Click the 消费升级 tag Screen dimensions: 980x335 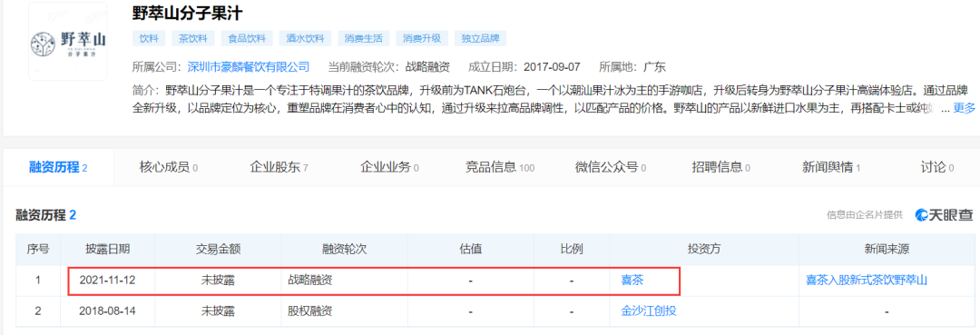point(422,39)
